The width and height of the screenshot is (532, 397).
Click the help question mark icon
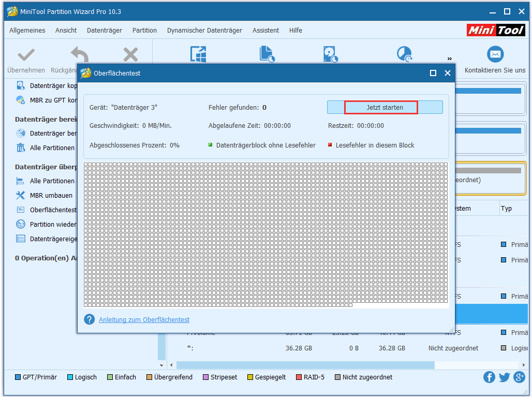[89, 319]
